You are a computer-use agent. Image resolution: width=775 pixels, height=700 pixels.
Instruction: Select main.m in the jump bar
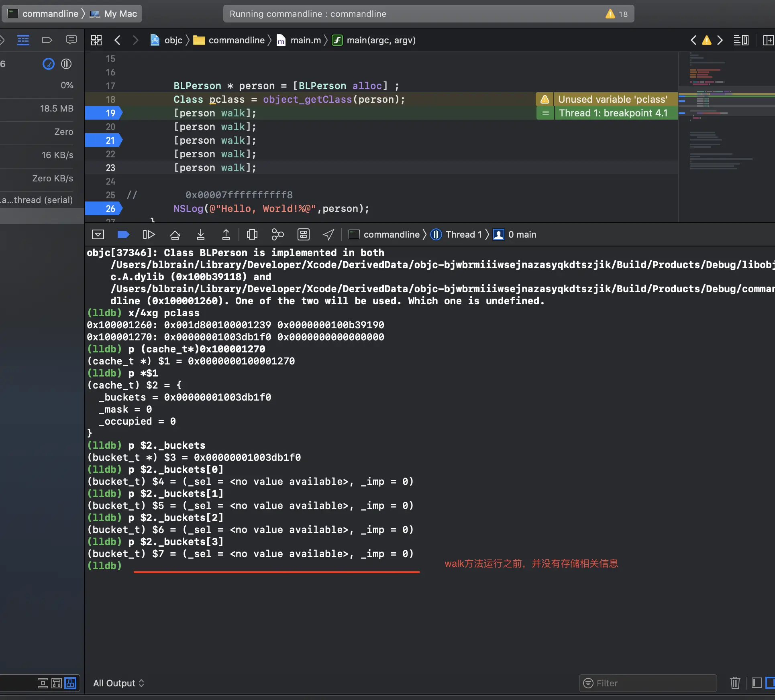tap(305, 40)
